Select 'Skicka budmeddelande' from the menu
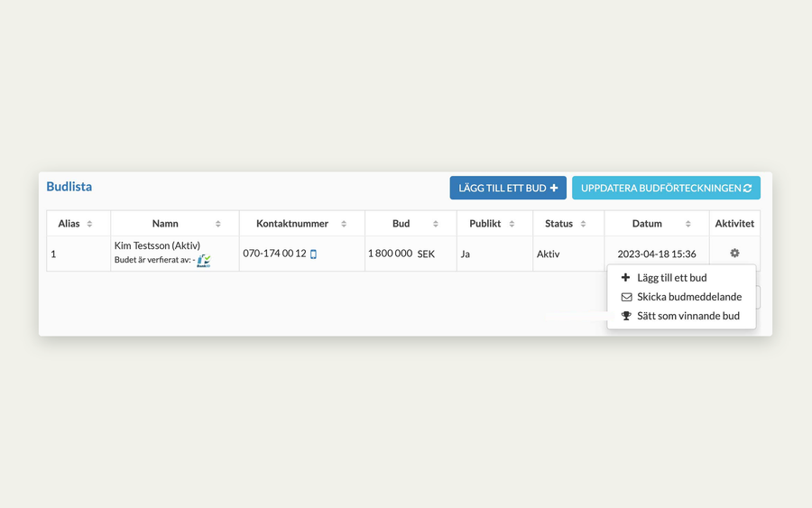Screen dimensions: 812x508 [681, 297]
